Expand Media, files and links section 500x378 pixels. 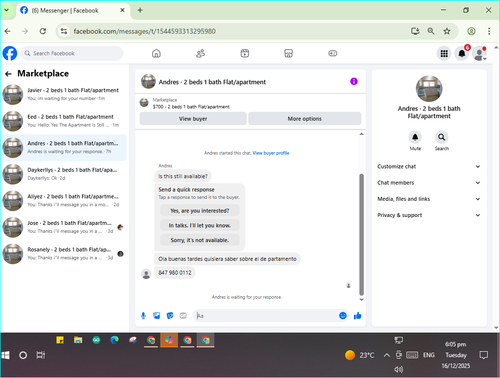click(x=429, y=199)
